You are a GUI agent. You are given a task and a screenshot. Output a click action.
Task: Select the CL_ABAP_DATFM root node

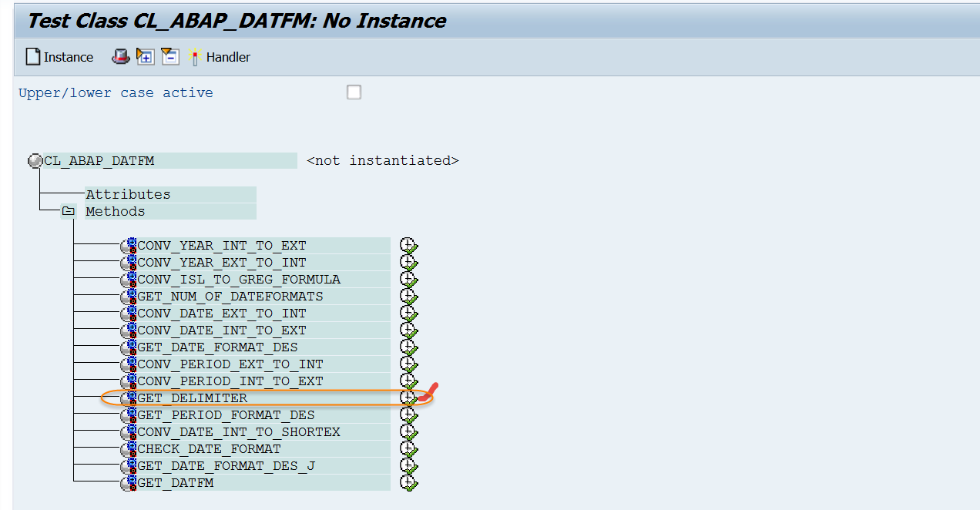click(100, 160)
